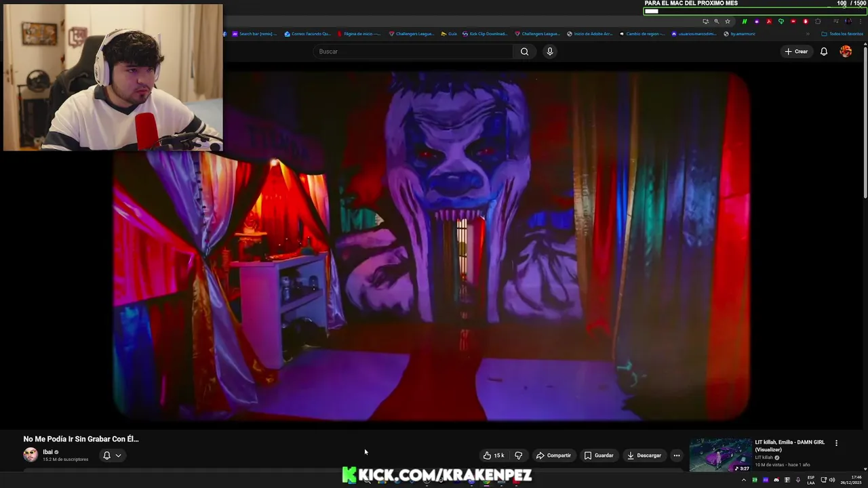Open Discord from the system tray
Screen dimensions: 868x488
point(776,480)
